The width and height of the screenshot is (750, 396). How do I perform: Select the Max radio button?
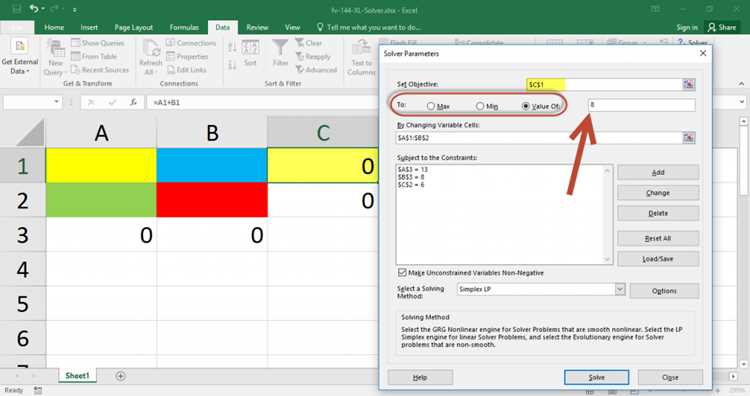(x=430, y=106)
